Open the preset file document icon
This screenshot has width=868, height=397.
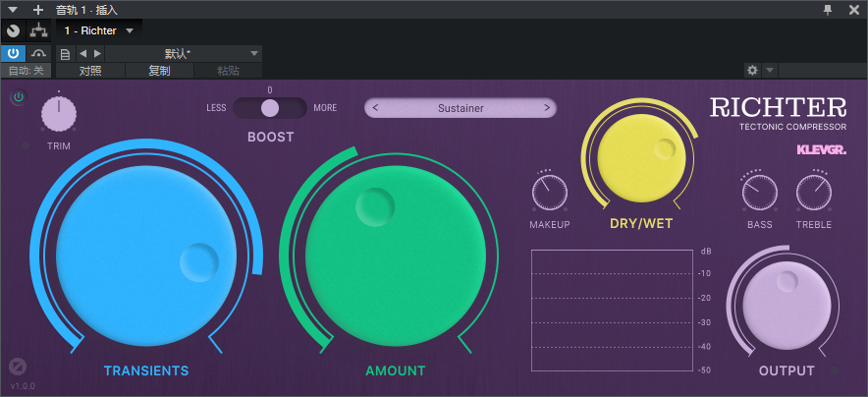pos(66,54)
